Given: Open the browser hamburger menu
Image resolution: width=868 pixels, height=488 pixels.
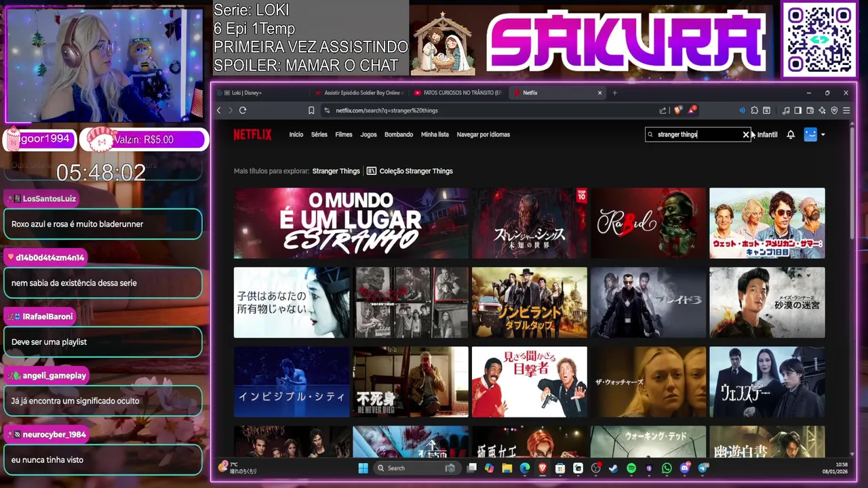Looking at the screenshot, I should click(x=846, y=110).
